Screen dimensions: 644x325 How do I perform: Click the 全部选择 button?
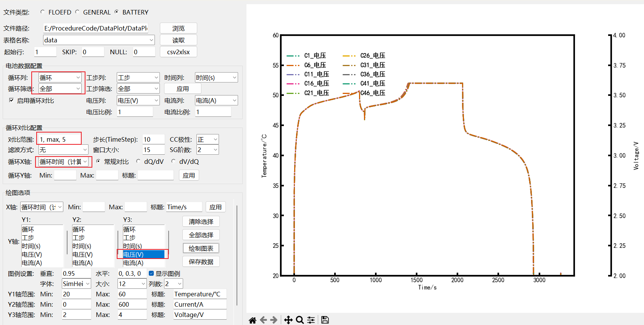tap(201, 235)
